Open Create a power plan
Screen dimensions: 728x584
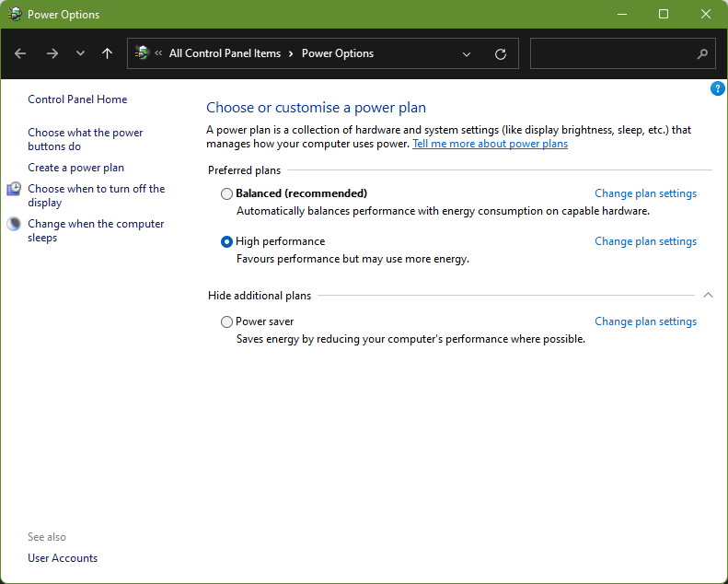point(75,168)
